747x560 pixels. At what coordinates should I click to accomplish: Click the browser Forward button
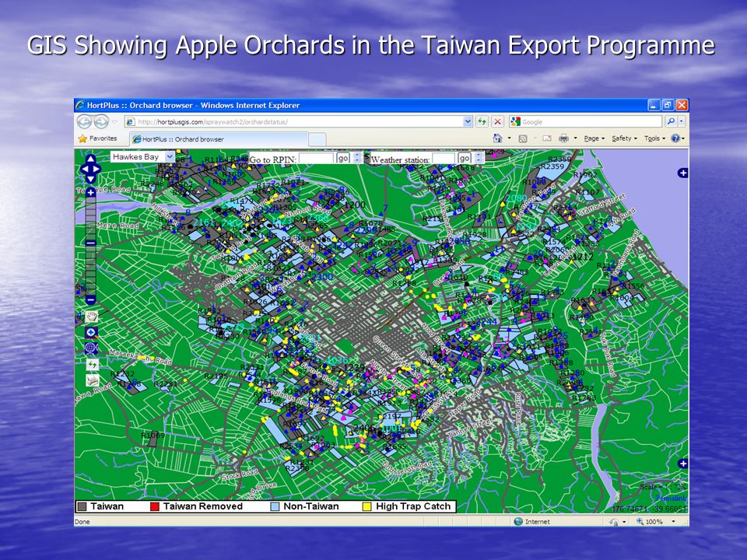(x=101, y=122)
